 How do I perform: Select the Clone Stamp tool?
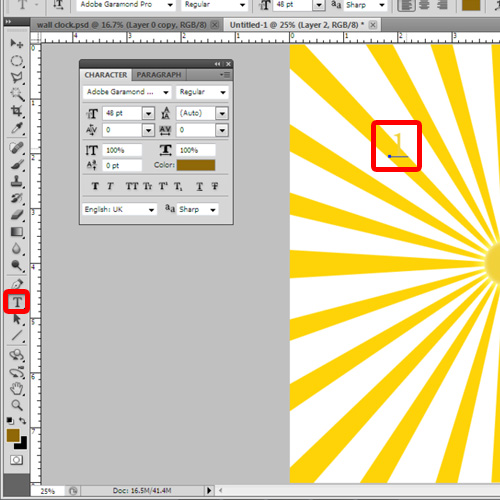[16, 181]
